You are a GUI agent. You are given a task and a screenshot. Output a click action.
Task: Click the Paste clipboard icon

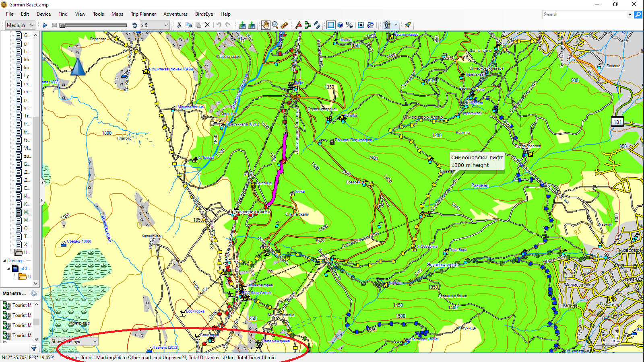[198, 25]
